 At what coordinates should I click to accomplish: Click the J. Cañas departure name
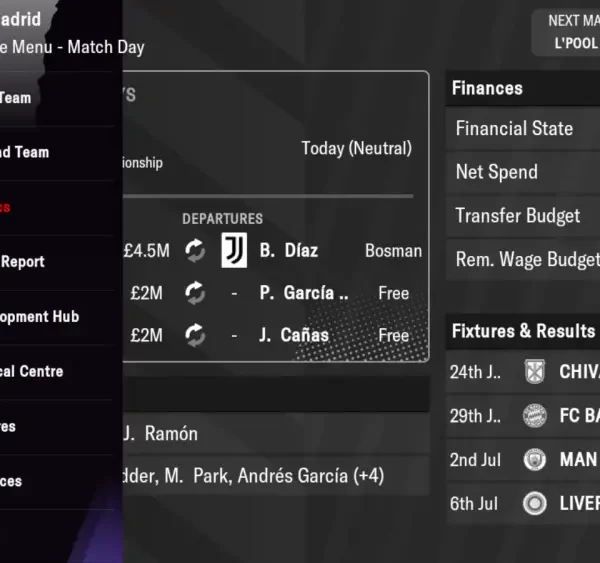(293, 336)
